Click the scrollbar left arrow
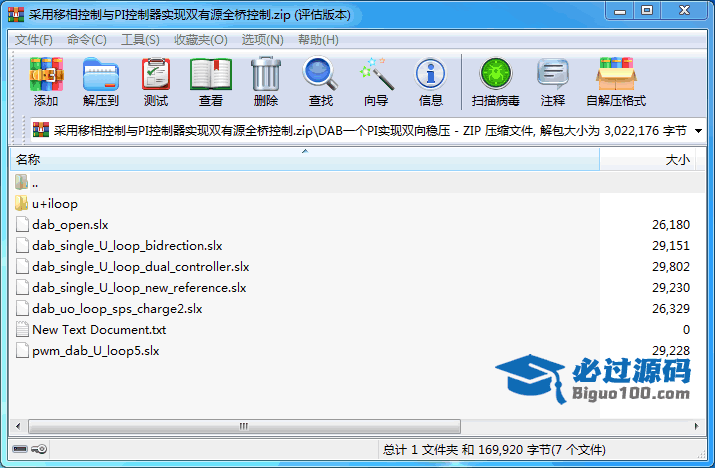Viewport: 715px width, 468px height. pyautogui.click(x=18, y=426)
